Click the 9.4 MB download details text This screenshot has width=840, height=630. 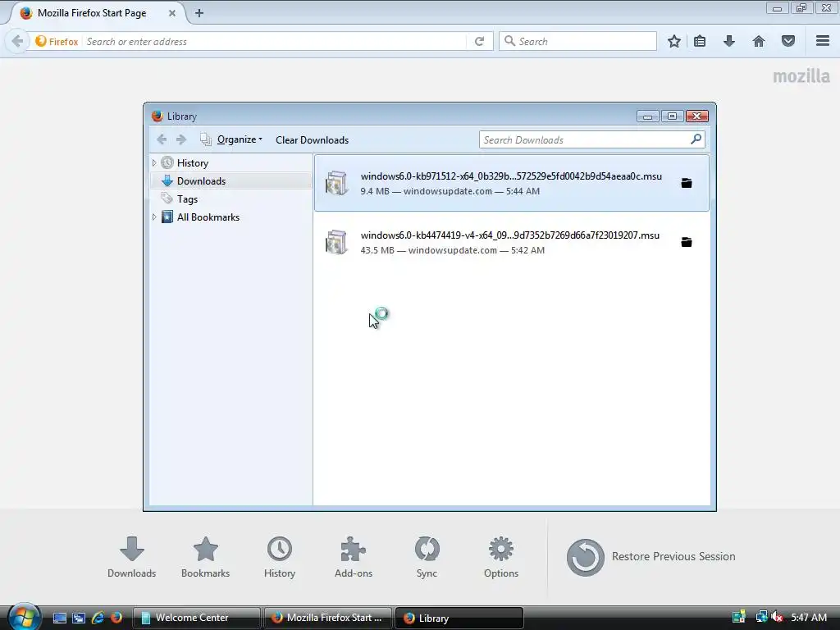pos(450,191)
